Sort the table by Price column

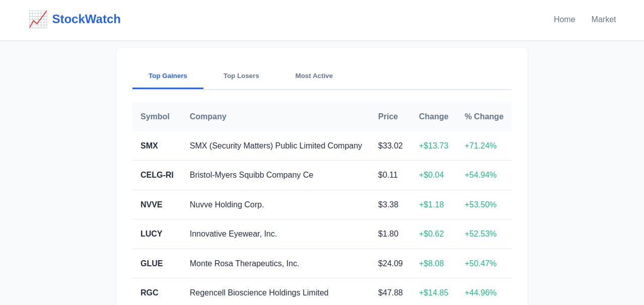coord(388,116)
